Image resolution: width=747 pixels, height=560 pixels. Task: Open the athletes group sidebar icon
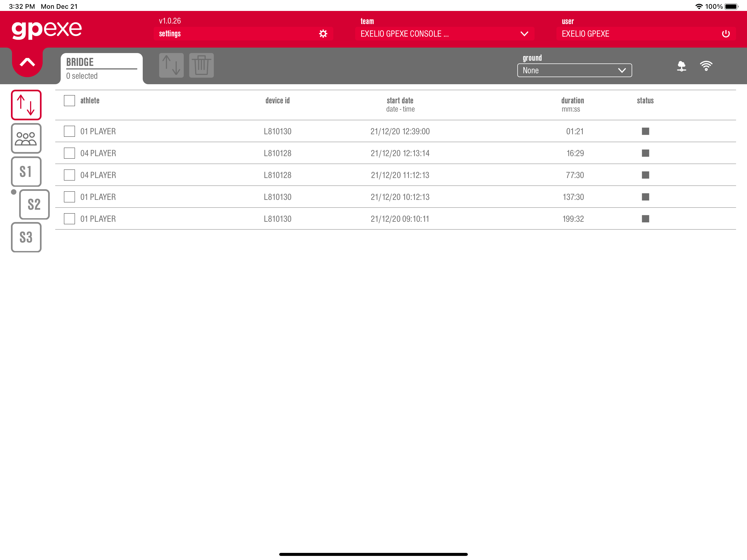pos(26,138)
